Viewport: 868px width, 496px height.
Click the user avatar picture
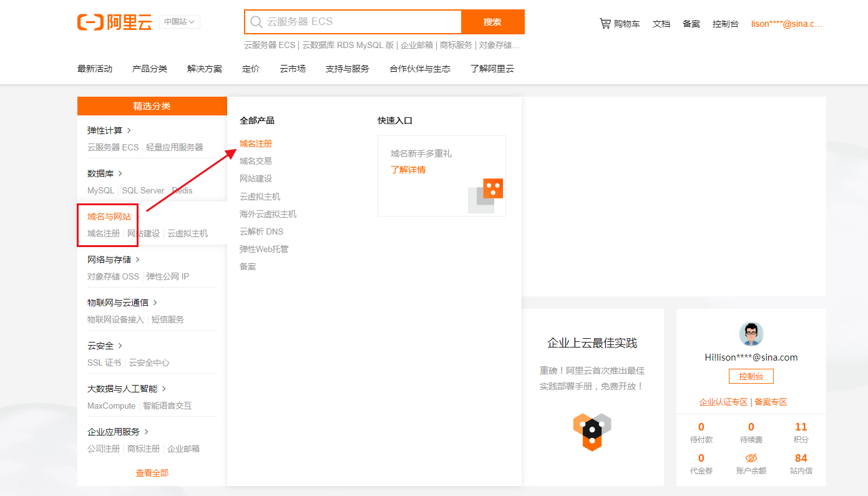point(751,333)
